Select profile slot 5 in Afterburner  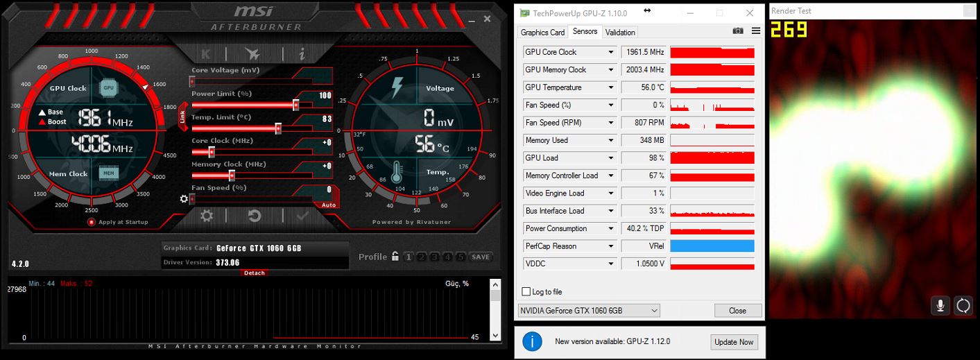tap(461, 257)
